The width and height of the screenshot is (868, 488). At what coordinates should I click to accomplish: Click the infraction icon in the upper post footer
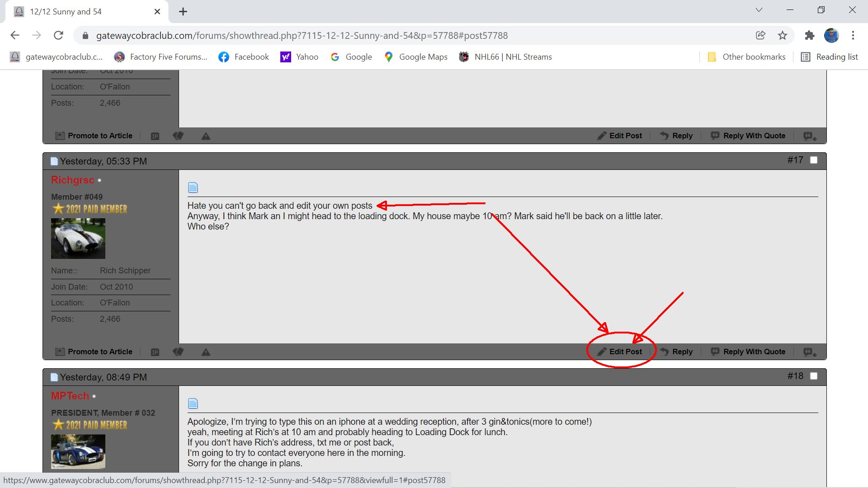point(178,136)
